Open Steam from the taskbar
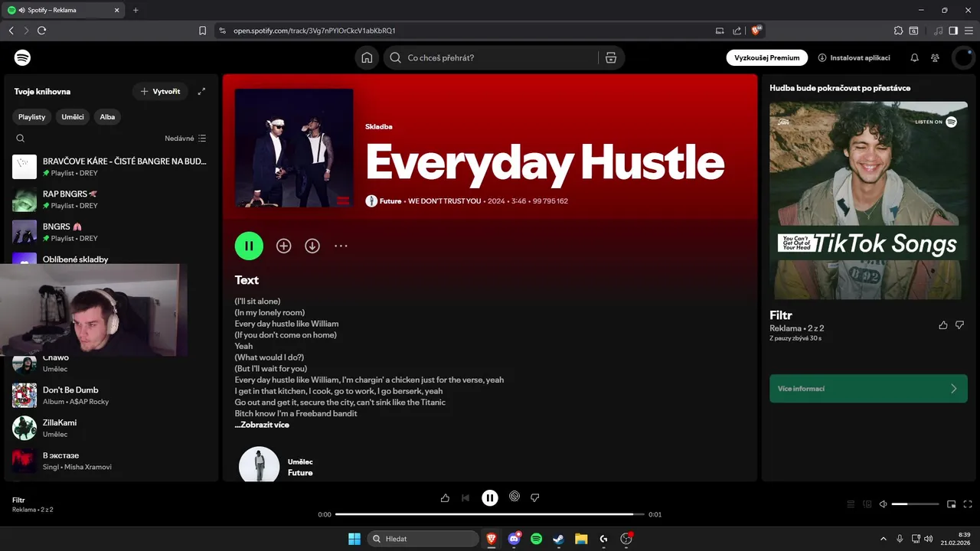 coord(559,539)
